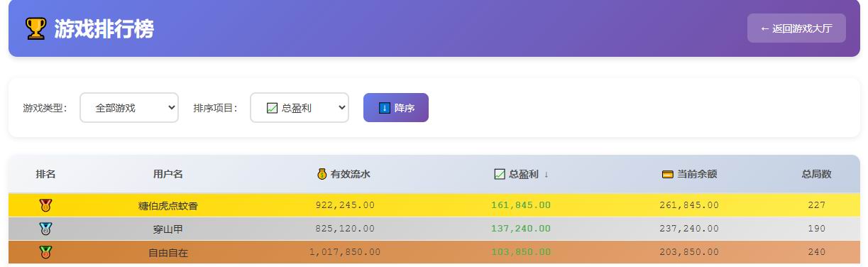Click the card icon in 当前余额 header

tap(667, 174)
